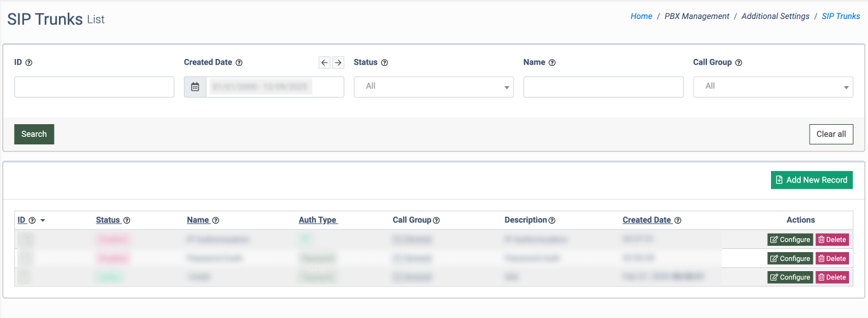Click the help icon next to ID filter label

click(x=29, y=63)
